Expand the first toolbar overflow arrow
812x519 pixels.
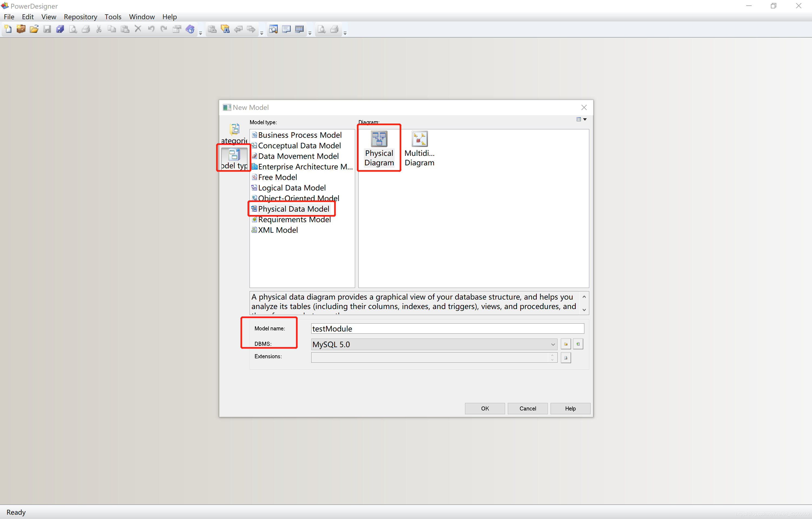coord(201,33)
